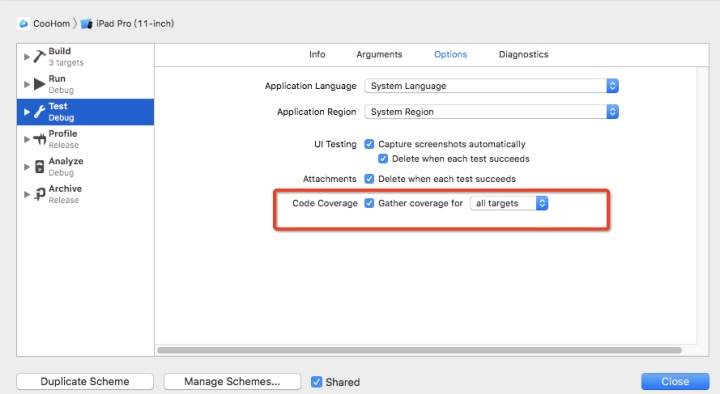Open the Application Region dropdown
This screenshot has width=720, height=394.
(491, 112)
